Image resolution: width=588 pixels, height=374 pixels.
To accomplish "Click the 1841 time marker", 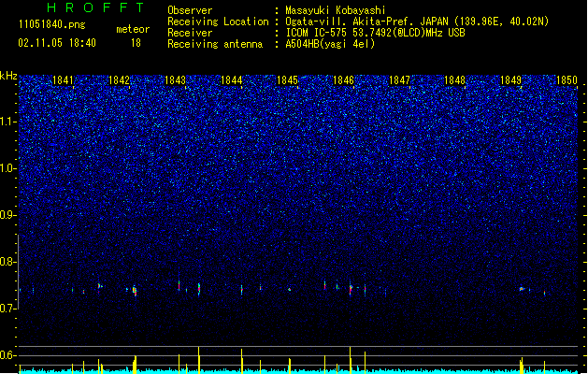I will pyautogui.click(x=63, y=80).
